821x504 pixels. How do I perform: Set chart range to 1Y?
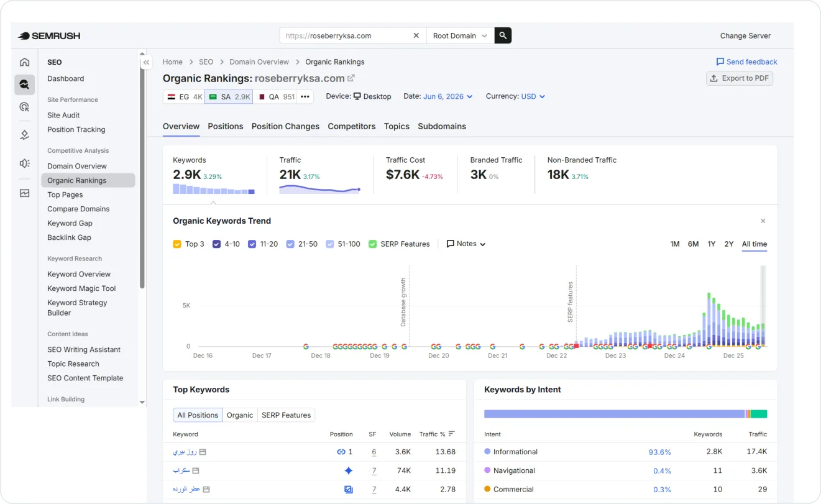pyautogui.click(x=712, y=244)
